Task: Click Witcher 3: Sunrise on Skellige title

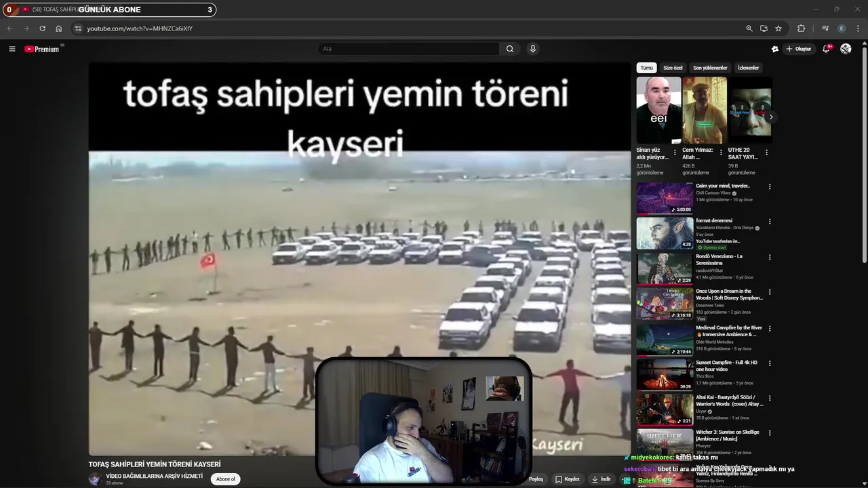Action: 728,435
